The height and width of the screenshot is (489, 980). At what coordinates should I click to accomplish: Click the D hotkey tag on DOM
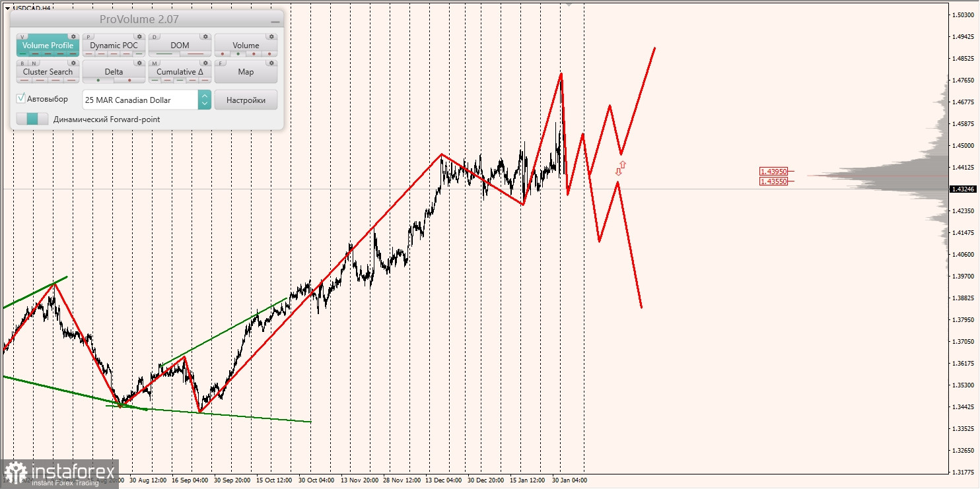point(155,37)
